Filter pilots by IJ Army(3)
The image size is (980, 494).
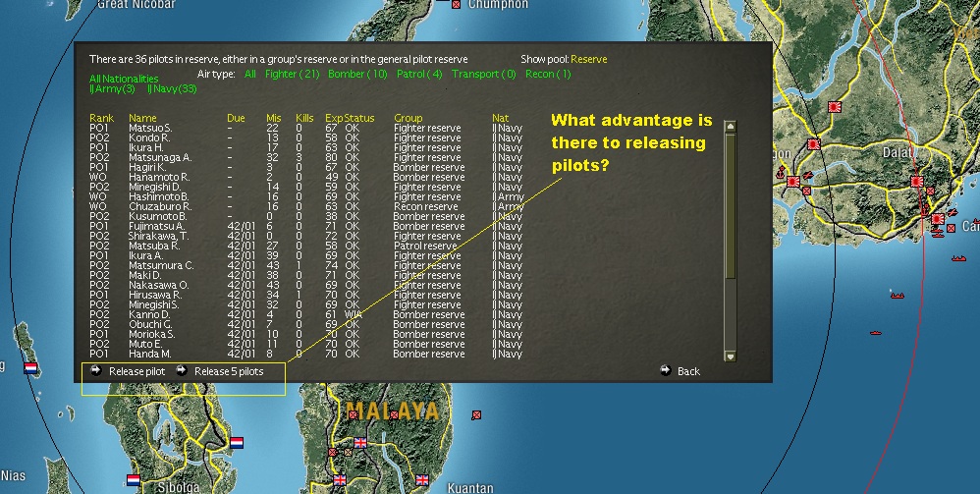(112, 88)
